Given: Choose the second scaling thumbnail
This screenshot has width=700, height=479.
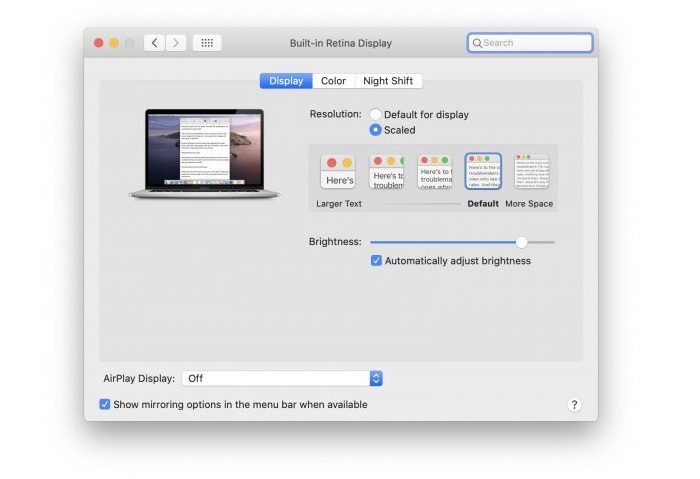Looking at the screenshot, I should [387, 171].
